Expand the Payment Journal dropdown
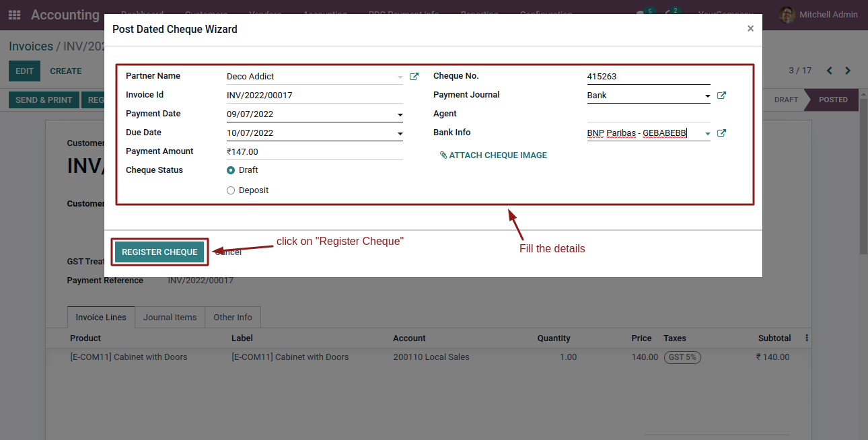Screen dimensions: 868x440 (707, 96)
